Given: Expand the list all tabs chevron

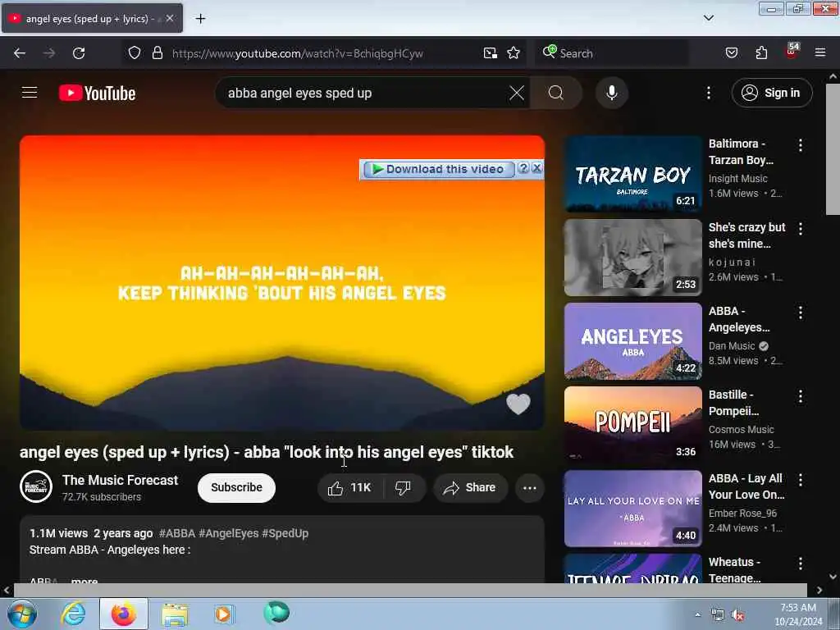Looking at the screenshot, I should coord(708,18).
